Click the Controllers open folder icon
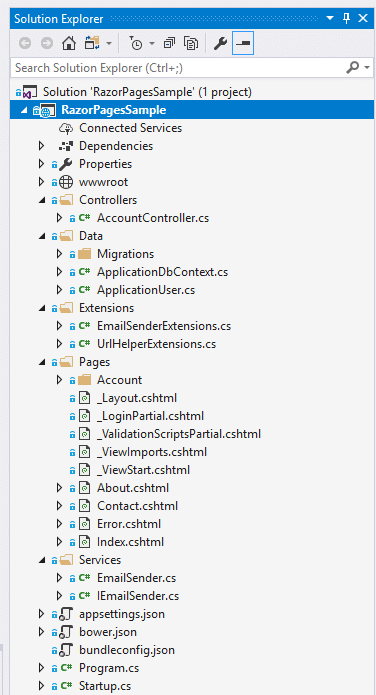Viewport: 376px width, 695px height. coord(66,200)
